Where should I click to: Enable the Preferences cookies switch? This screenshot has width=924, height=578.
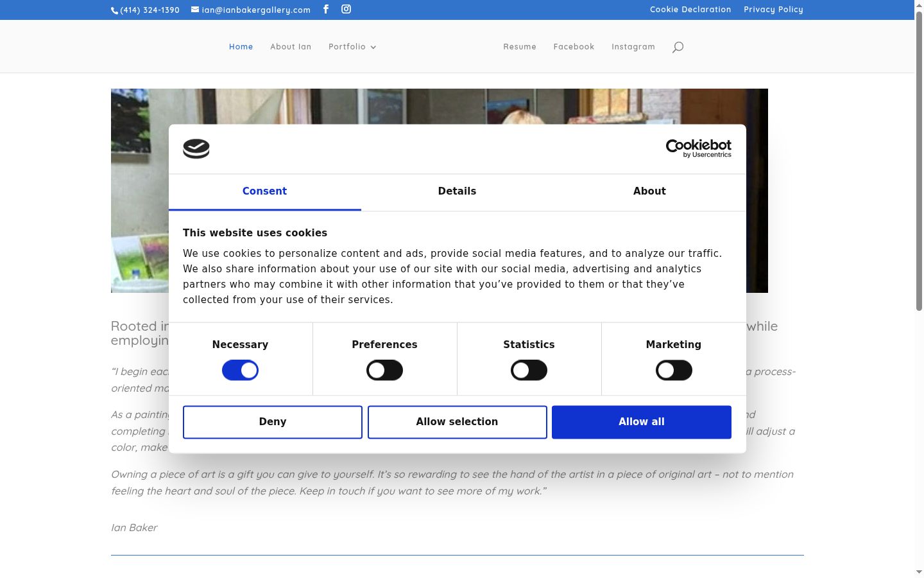click(384, 371)
